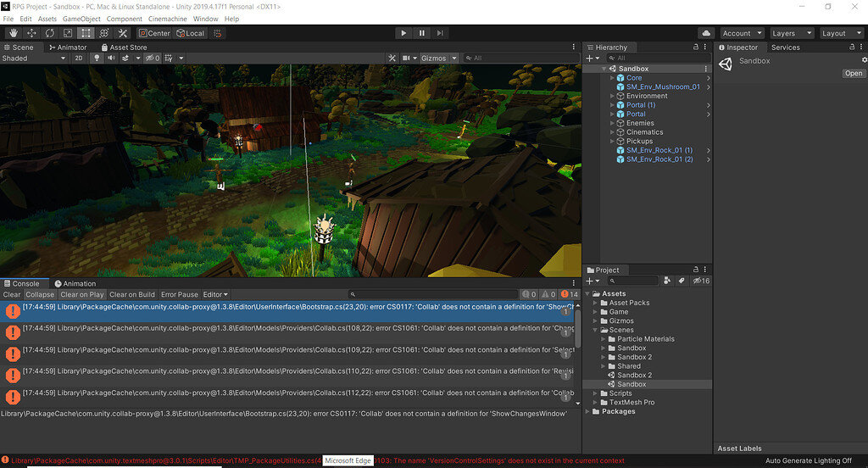Select the Scale tool
Viewport: 868px width, 468px height.
(68, 33)
